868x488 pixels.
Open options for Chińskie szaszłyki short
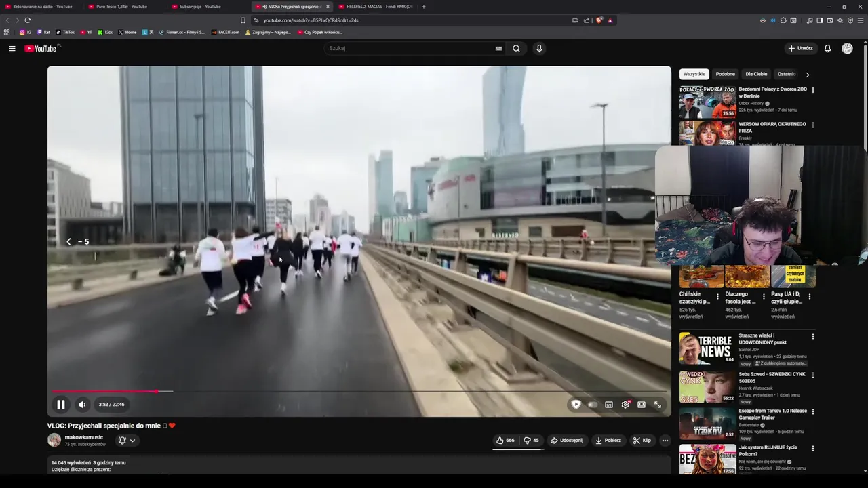click(717, 296)
